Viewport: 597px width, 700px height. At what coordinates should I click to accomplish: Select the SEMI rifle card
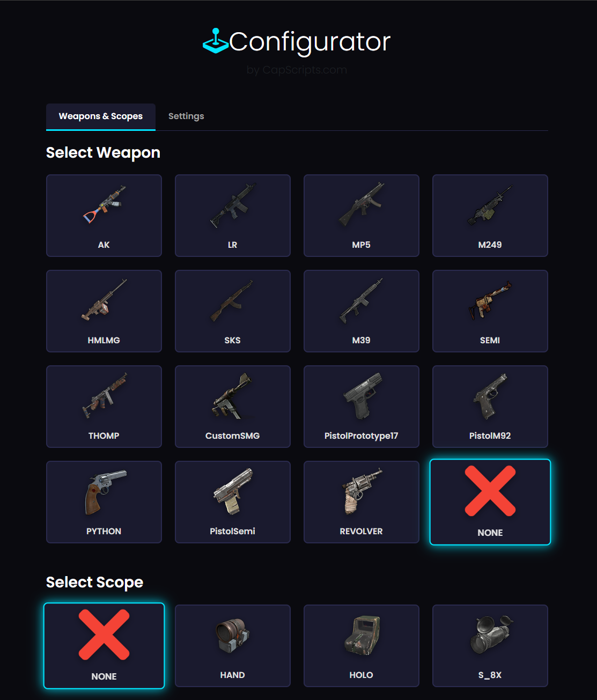pyautogui.click(x=490, y=311)
